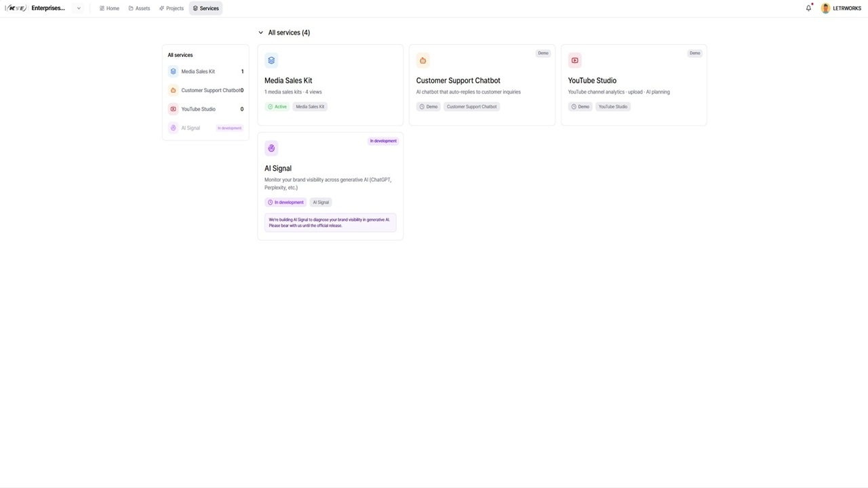Click Demo badge atop YouTube Studio card
The width and height of the screenshot is (868, 488).
695,53
